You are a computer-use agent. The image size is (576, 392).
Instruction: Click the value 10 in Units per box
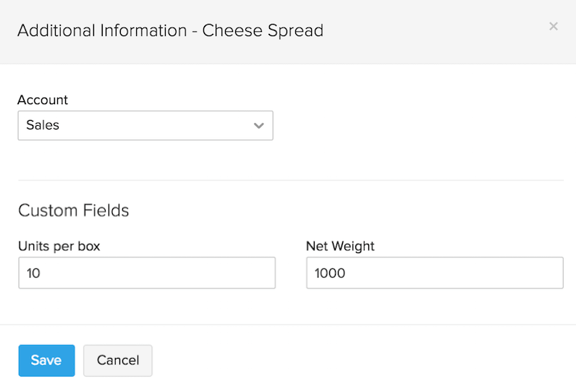coord(33,273)
